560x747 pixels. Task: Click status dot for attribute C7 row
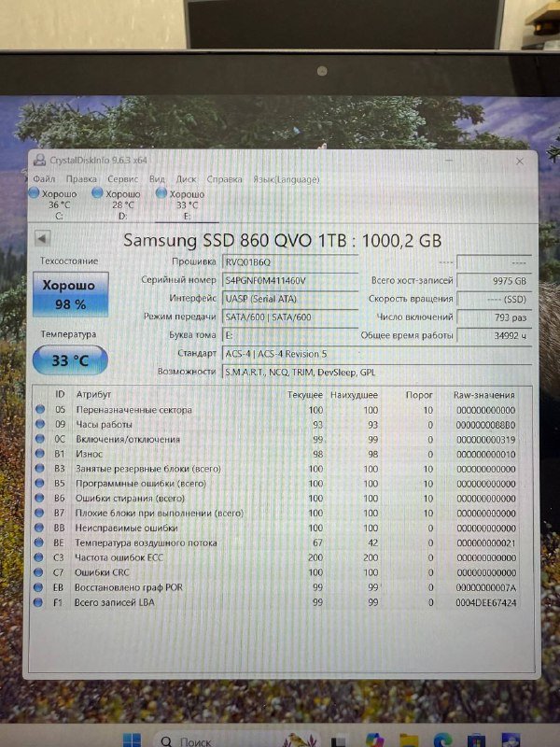coord(38,572)
